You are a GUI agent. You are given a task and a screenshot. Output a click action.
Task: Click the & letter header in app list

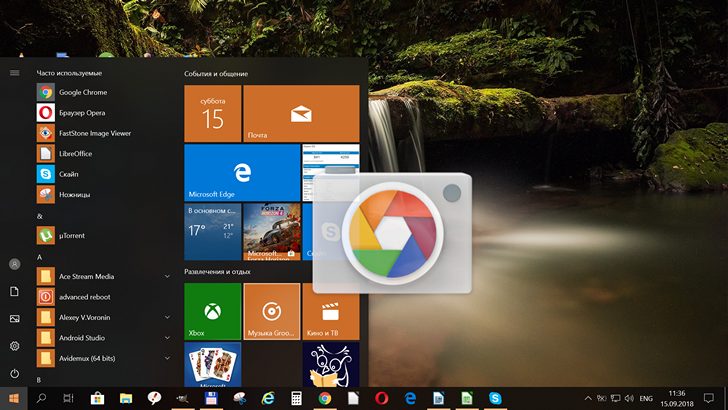(x=39, y=216)
